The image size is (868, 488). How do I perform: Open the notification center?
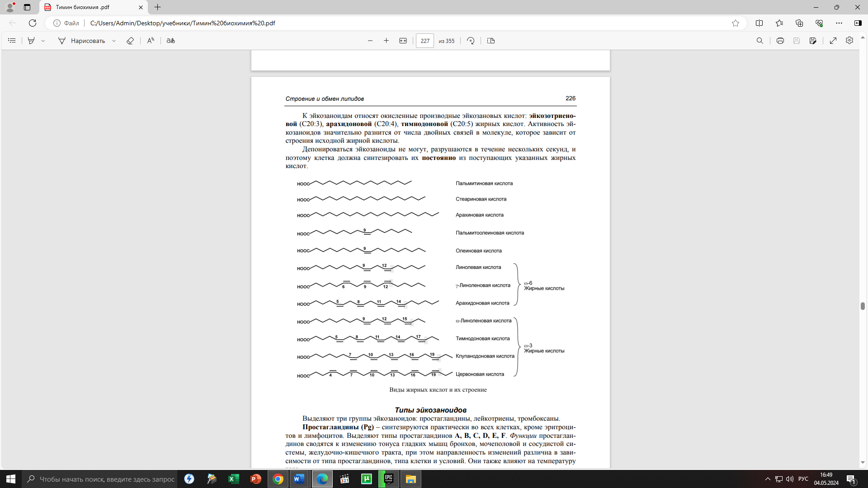pyautogui.click(x=851, y=479)
